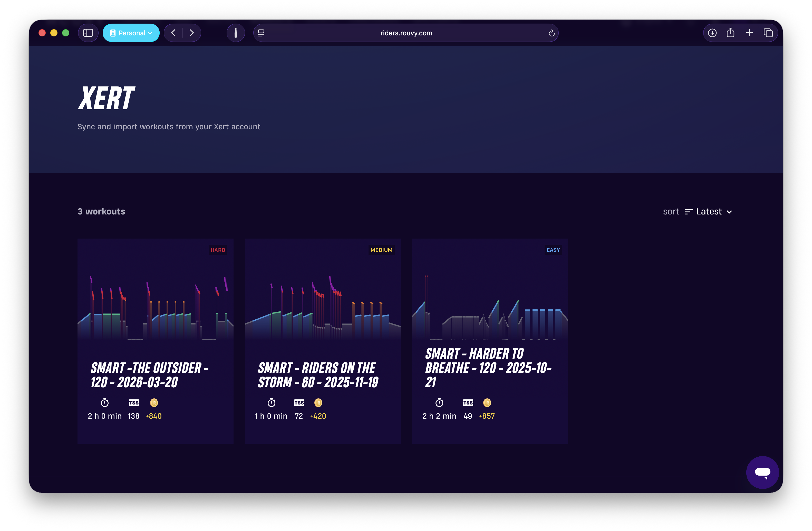Open the Personal profile dropdown
Screen dimensions: 812x531
click(131, 33)
